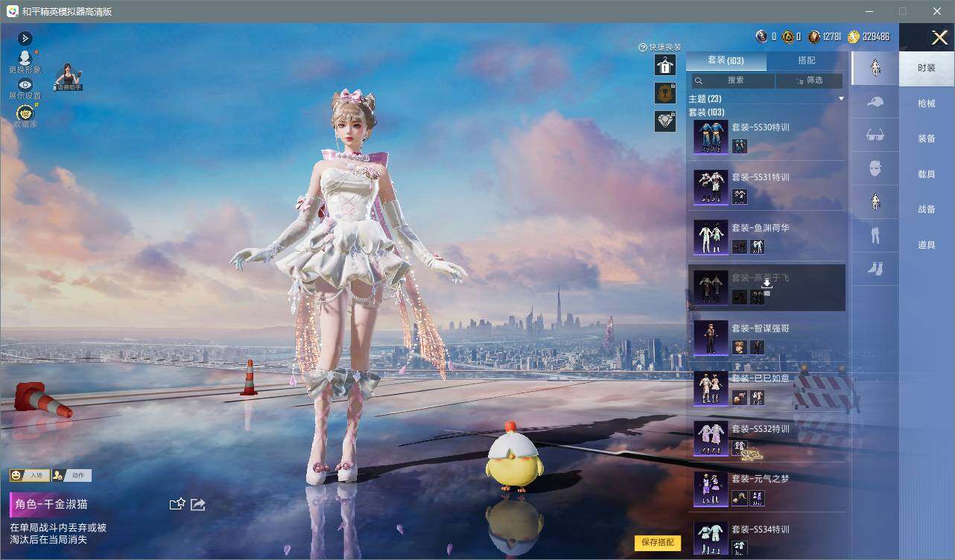
Task: Open the 道具 side tab
Action: tap(927, 244)
